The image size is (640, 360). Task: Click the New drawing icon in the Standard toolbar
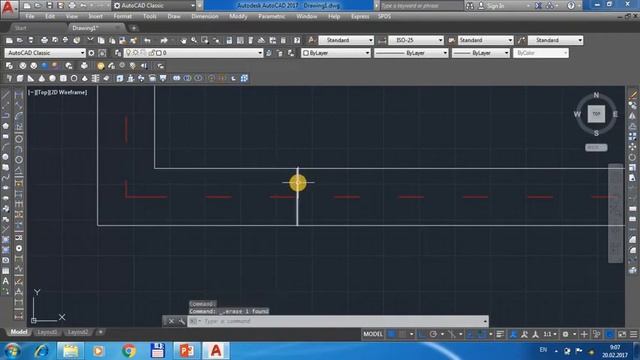9,40
